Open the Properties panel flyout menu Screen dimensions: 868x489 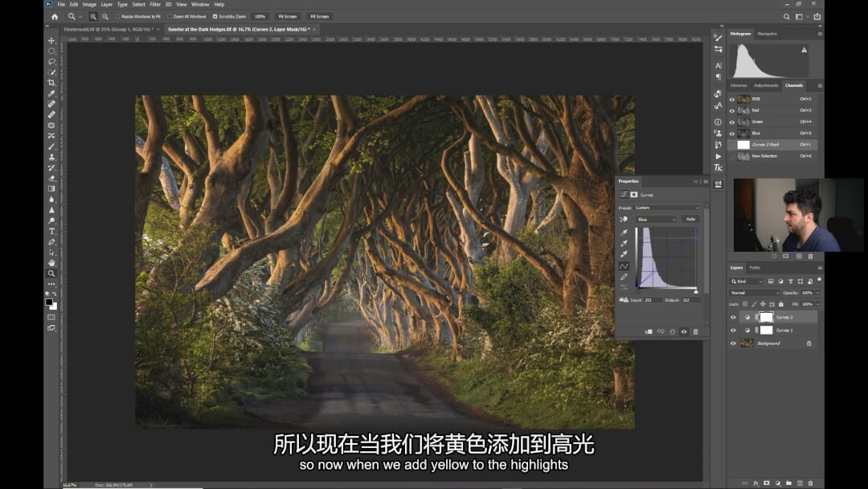tap(706, 182)
